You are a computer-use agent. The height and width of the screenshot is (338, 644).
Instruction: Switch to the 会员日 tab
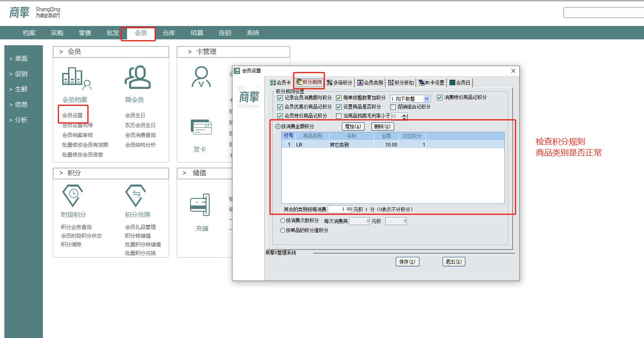460,83
